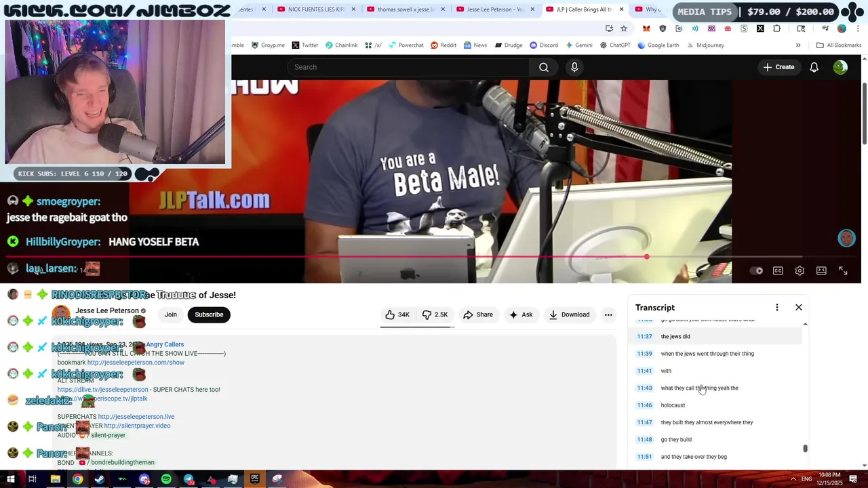Open jesseleepeterson.com/show link
868x488 pixels.
coord(136,363)
